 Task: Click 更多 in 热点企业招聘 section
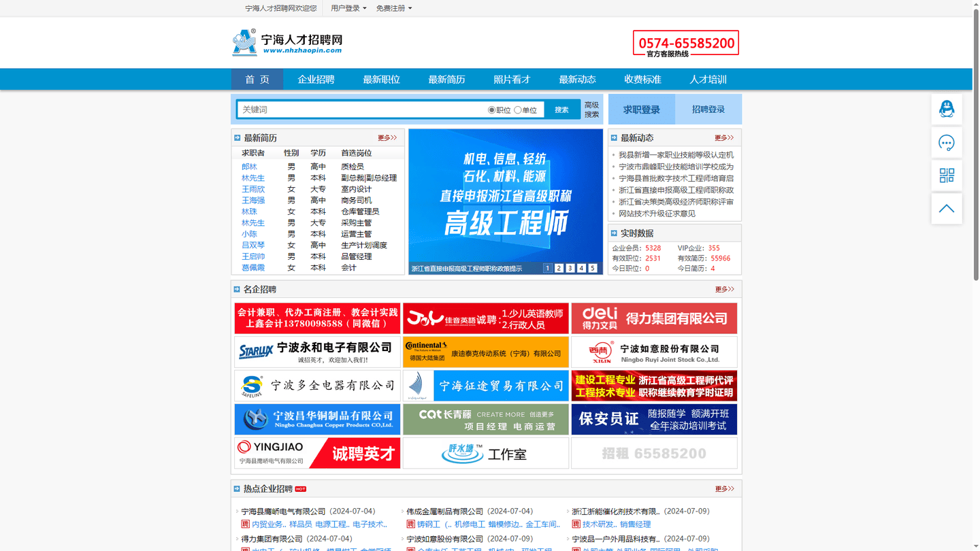coord(724,488)
